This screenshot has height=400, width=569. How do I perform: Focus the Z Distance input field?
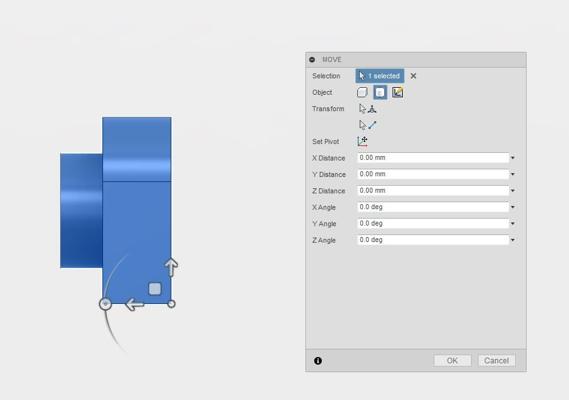pos(433,191)
